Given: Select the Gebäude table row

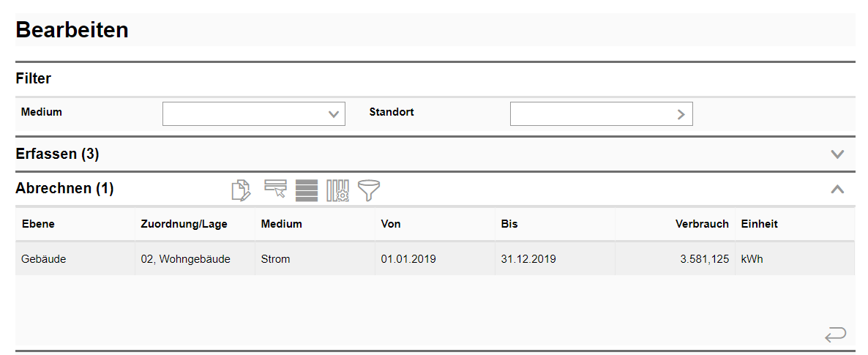Looking at the screenshot, I should (x=435, y=258).
